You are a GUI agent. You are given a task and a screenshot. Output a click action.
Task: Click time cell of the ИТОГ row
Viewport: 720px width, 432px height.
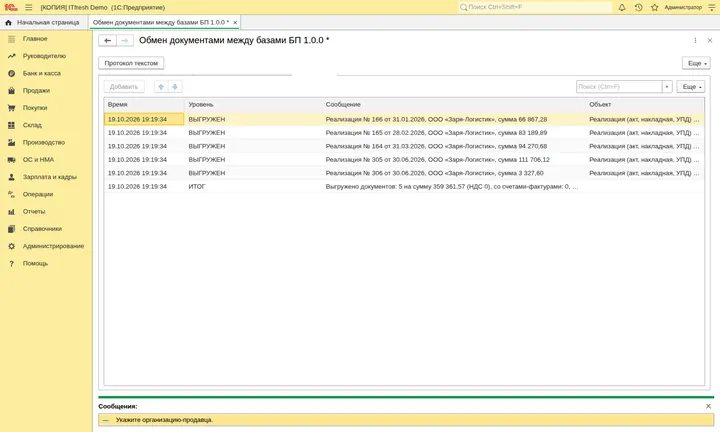tap(144, 187)
